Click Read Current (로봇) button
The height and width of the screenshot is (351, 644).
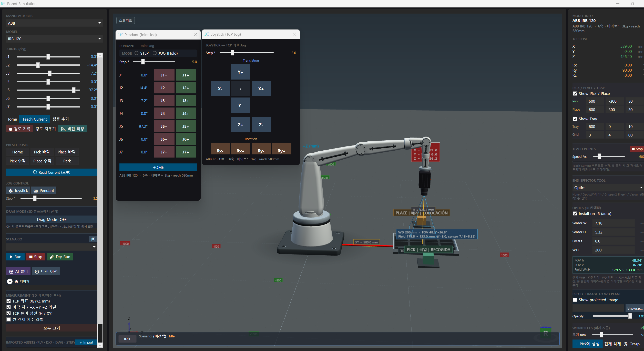click(x=52, y=172)
